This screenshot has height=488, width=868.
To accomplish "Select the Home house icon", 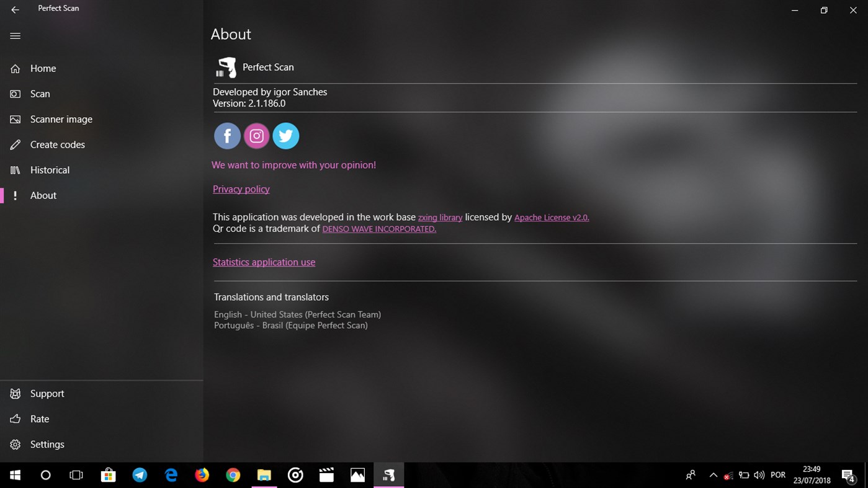I will point(15,68).
